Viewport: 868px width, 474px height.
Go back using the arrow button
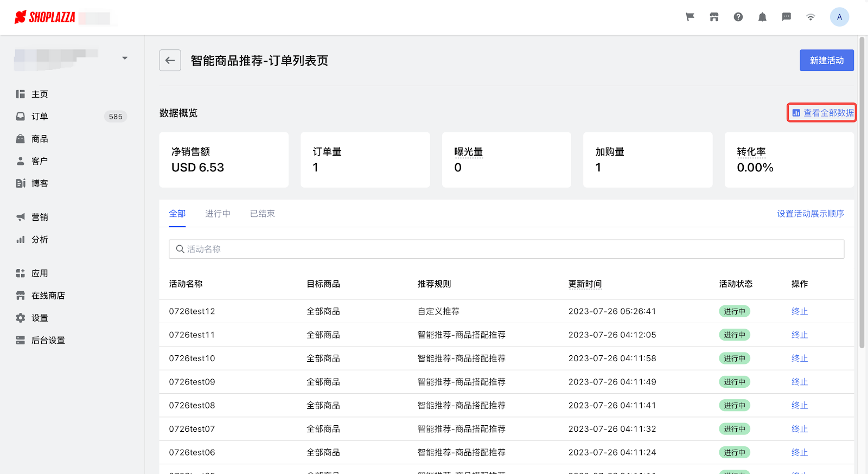tap(170, 60)
